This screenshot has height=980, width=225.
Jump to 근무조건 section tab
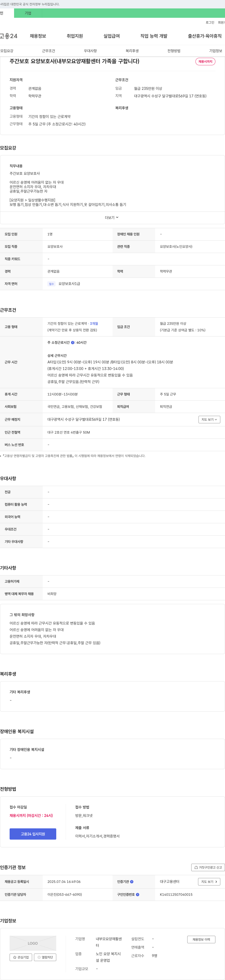pos(49,51)
